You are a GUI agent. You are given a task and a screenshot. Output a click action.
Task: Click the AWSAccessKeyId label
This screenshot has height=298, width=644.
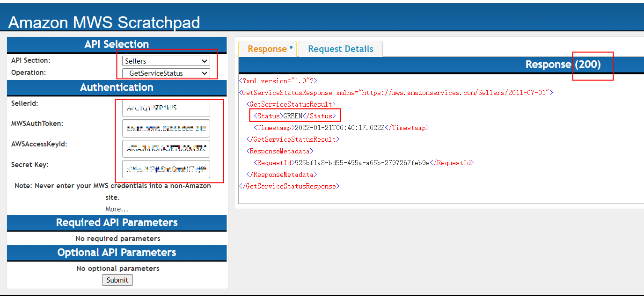(x=39, y=144)
